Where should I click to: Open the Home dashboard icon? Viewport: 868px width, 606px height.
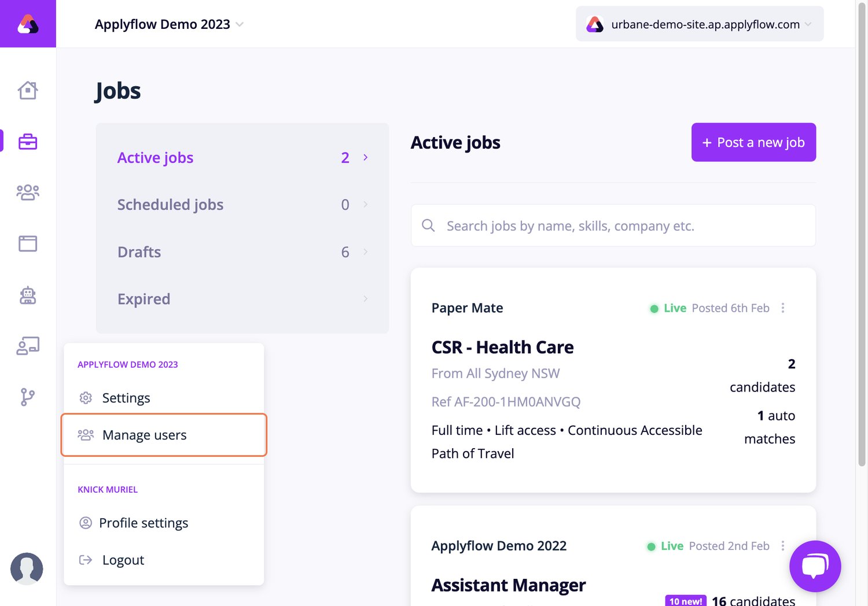27,90
